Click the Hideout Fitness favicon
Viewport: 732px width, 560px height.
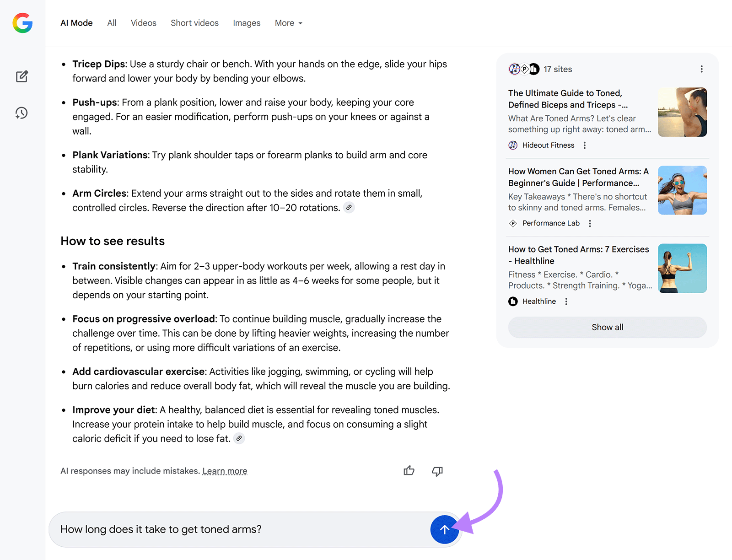513,145
